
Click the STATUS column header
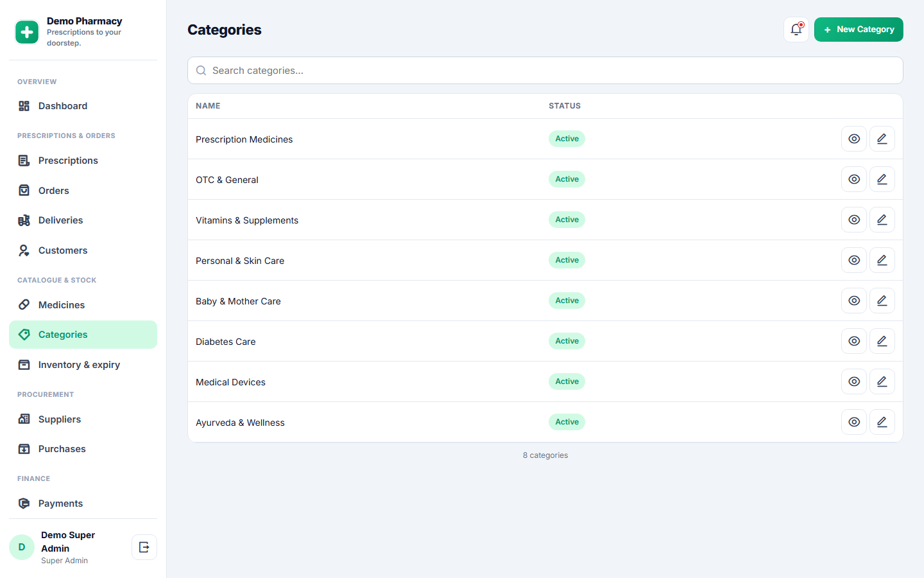click(x=565, y=106)
